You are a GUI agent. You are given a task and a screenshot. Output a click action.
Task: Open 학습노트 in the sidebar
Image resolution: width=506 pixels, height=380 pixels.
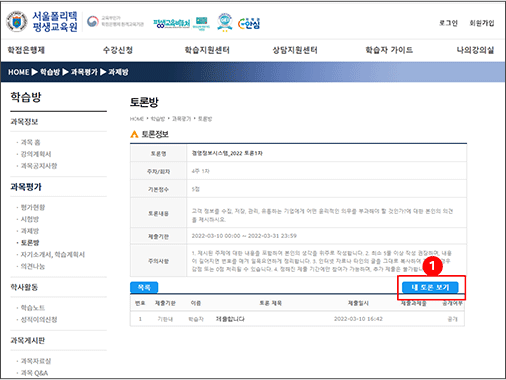point(33,308)
